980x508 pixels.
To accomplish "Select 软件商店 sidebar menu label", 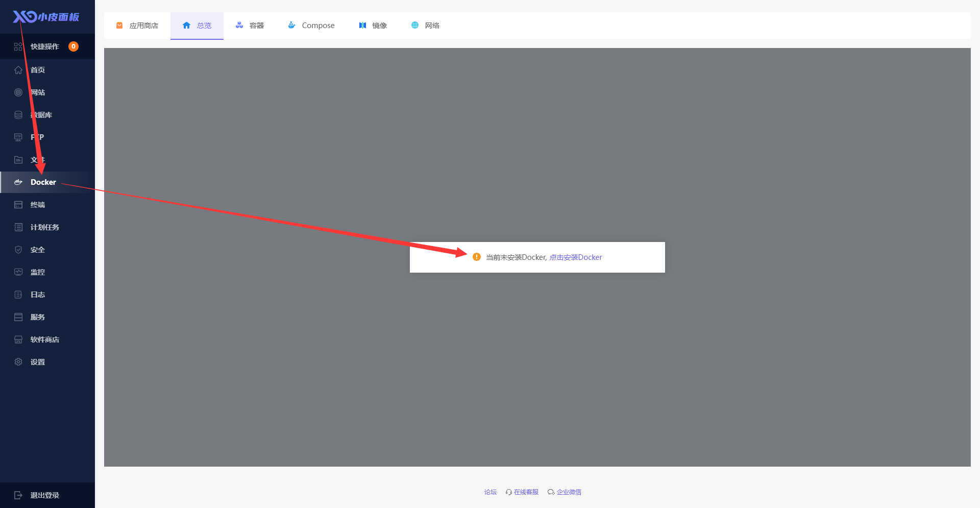I will pos(45,340).
